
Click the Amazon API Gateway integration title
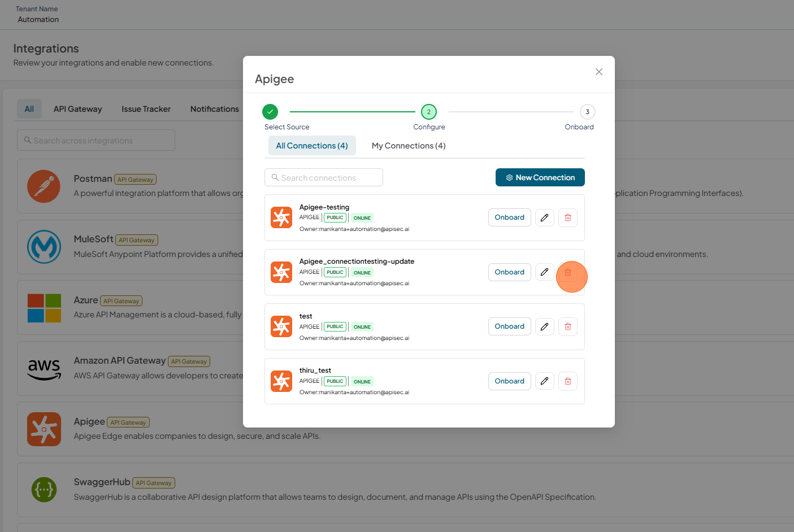(120, 361)
